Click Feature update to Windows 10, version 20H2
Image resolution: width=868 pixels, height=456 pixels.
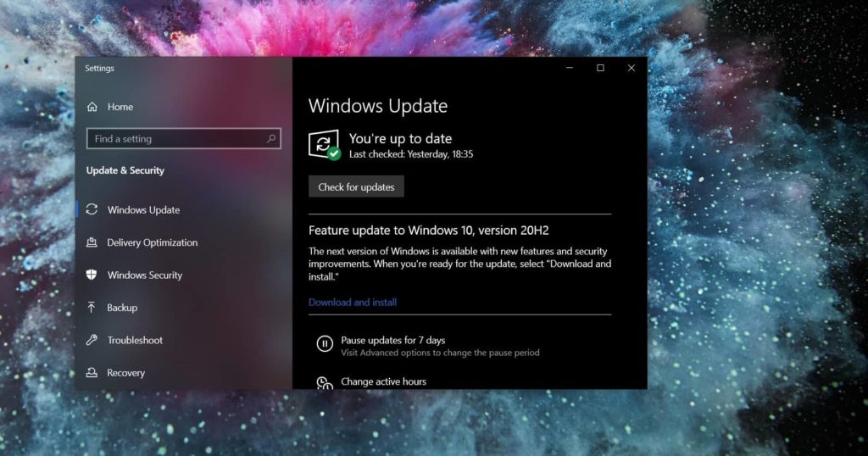click(428, 231)
